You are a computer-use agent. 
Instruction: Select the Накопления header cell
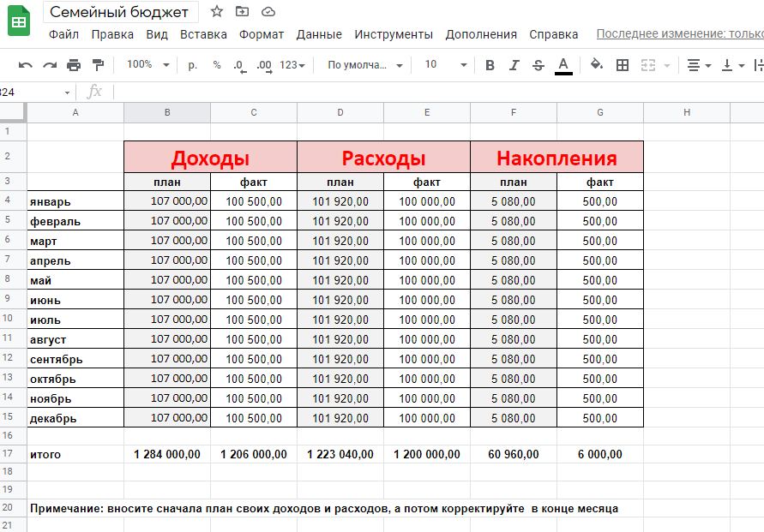coord(556,157)
